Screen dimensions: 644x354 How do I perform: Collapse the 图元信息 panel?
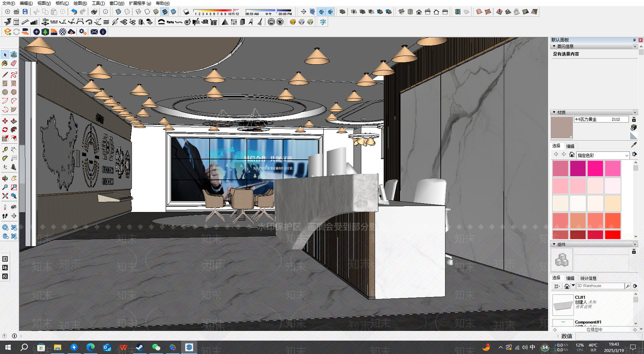coord(554,46)
